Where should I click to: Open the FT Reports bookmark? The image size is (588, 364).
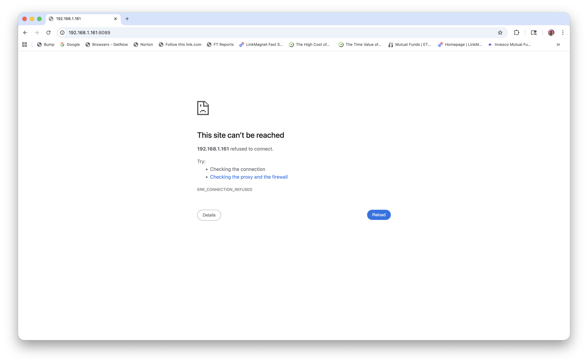(x=220, y=45)
